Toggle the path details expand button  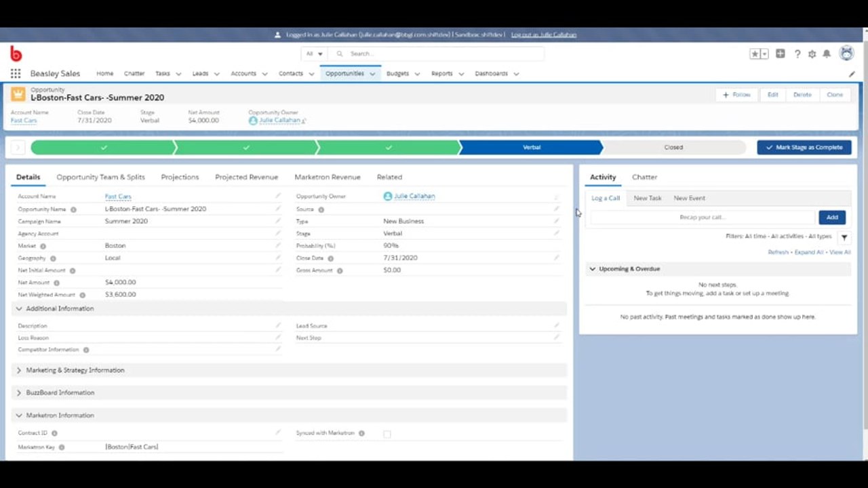point(18,147)
